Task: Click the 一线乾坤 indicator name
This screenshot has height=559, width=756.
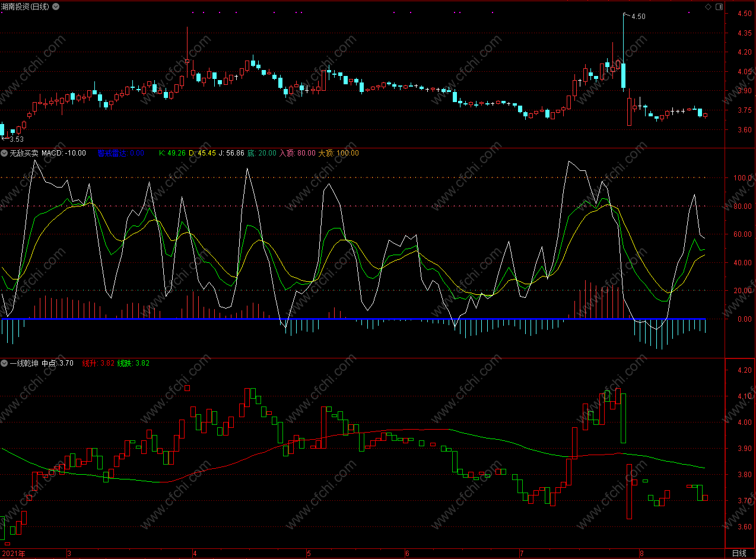Action: [x=24, y=363]
